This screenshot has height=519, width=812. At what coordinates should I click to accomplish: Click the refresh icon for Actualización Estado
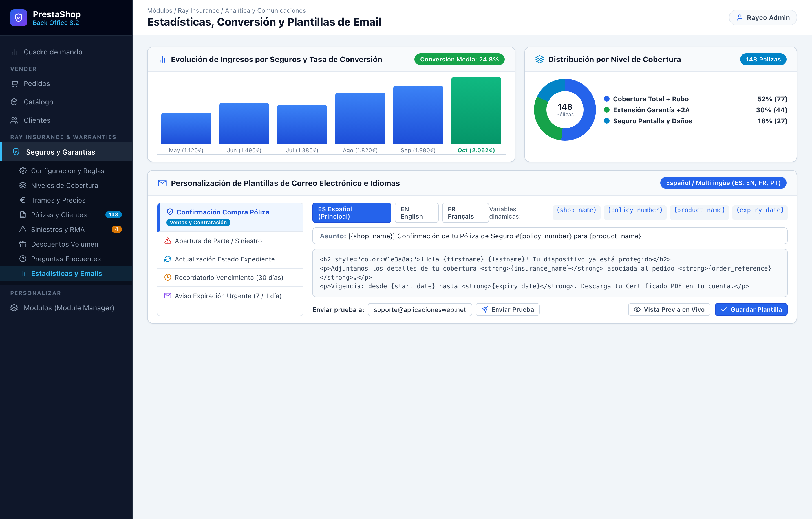[167, 259]
